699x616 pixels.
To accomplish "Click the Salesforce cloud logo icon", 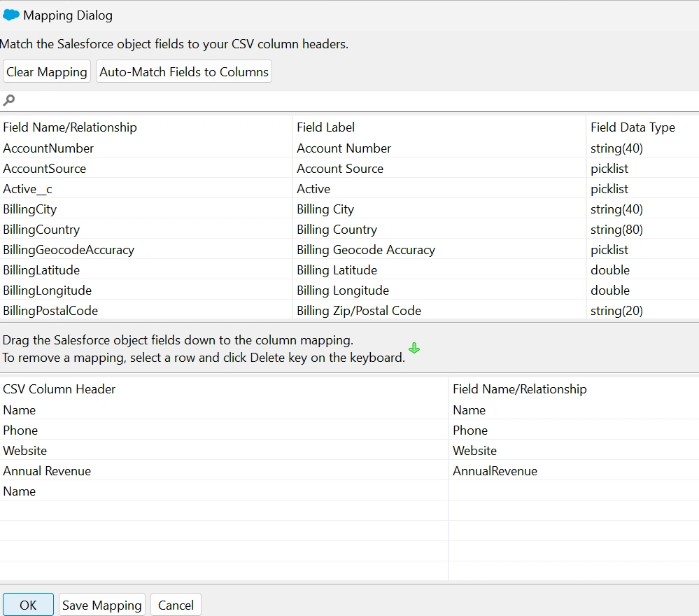I will click(x=11, y=15).
